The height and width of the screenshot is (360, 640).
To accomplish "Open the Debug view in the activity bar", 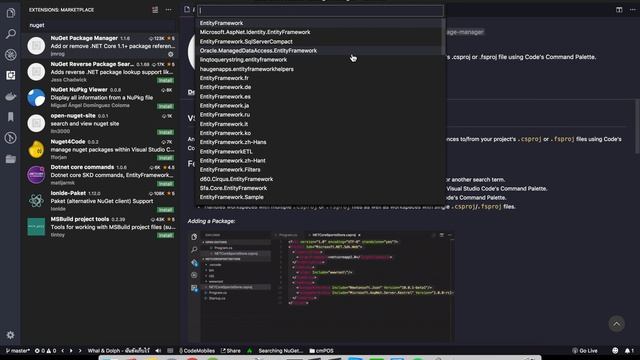I will [11, 55].
